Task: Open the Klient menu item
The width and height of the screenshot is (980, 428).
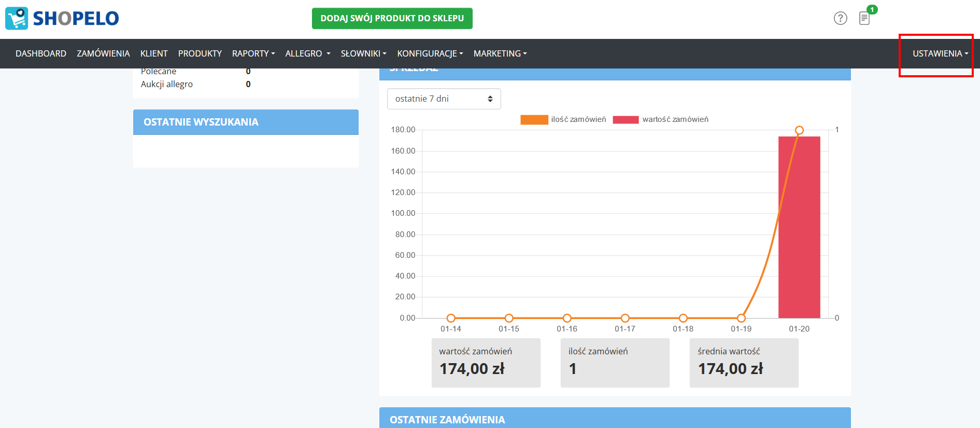Action: pyautogui.click(x=154, y=53)
